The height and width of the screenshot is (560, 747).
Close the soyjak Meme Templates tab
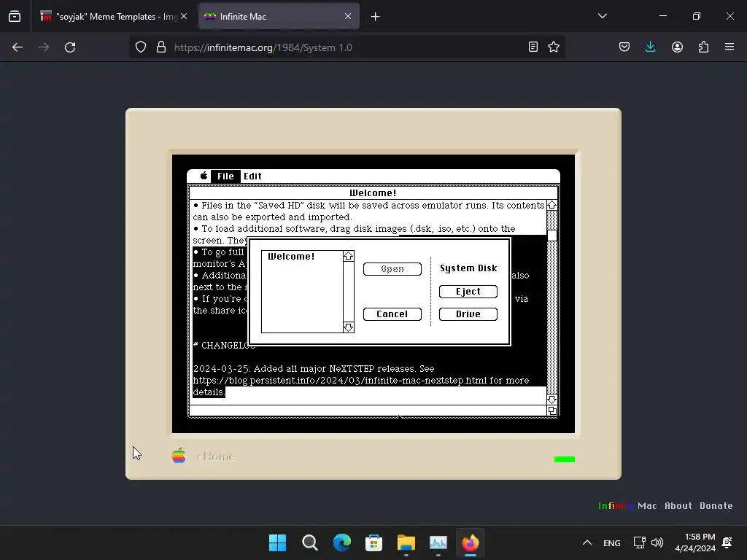[184, 16]
